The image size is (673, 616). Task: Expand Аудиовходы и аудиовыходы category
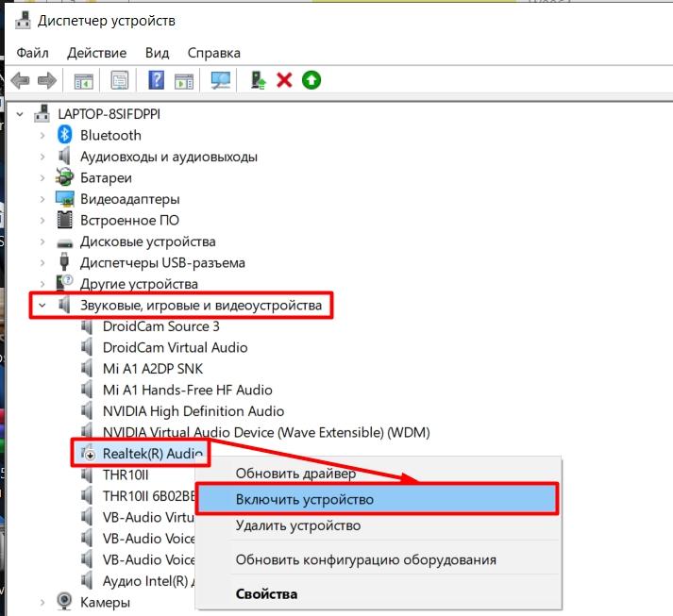point(42,157)
